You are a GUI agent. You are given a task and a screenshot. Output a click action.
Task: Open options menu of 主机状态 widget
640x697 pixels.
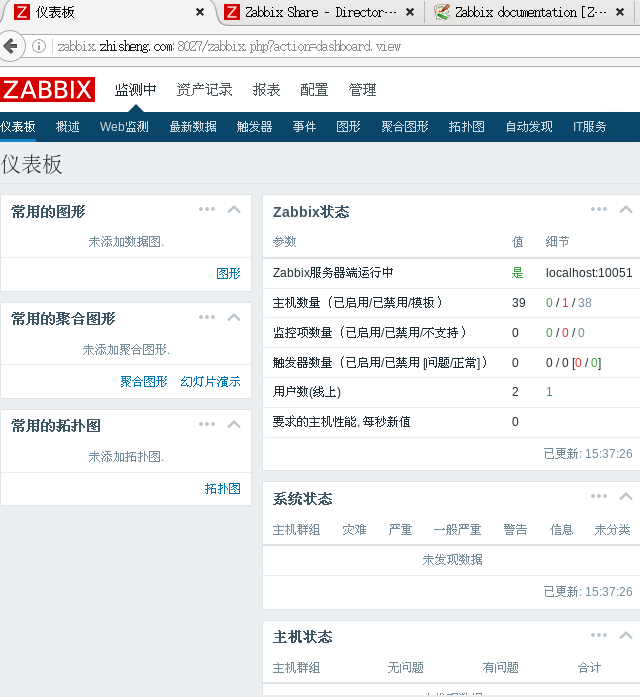[x=599, y=635]
